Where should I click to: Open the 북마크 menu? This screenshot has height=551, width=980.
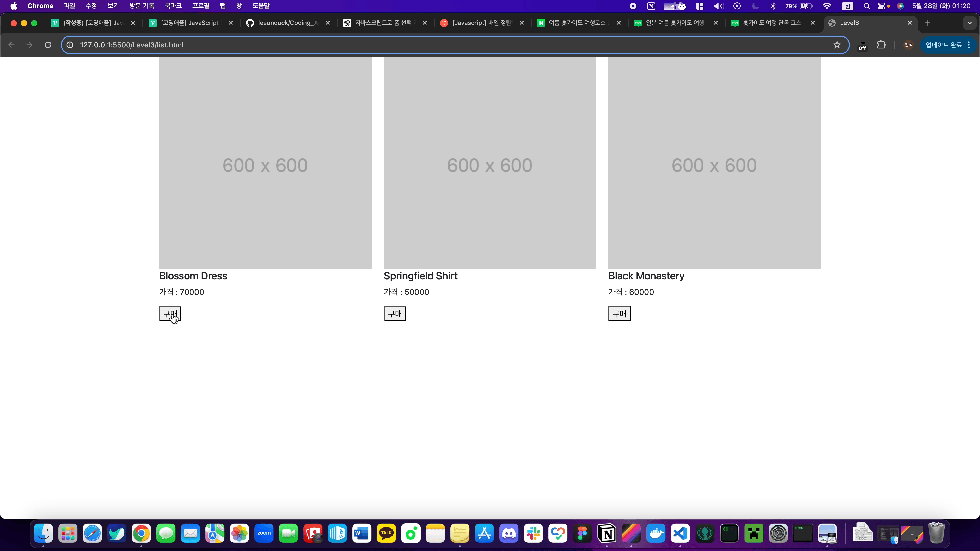tap(173, 6)
